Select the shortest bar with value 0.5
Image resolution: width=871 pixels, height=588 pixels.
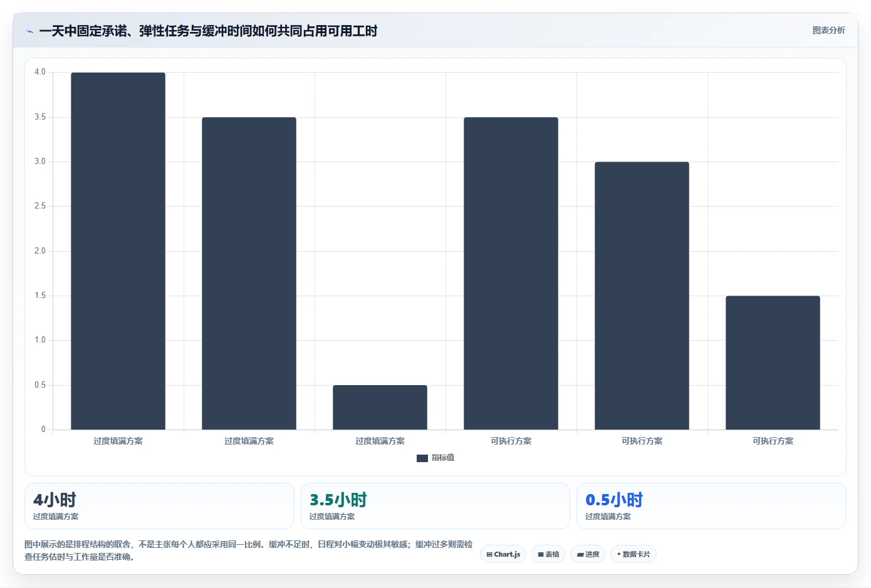[x=380, y=407]
